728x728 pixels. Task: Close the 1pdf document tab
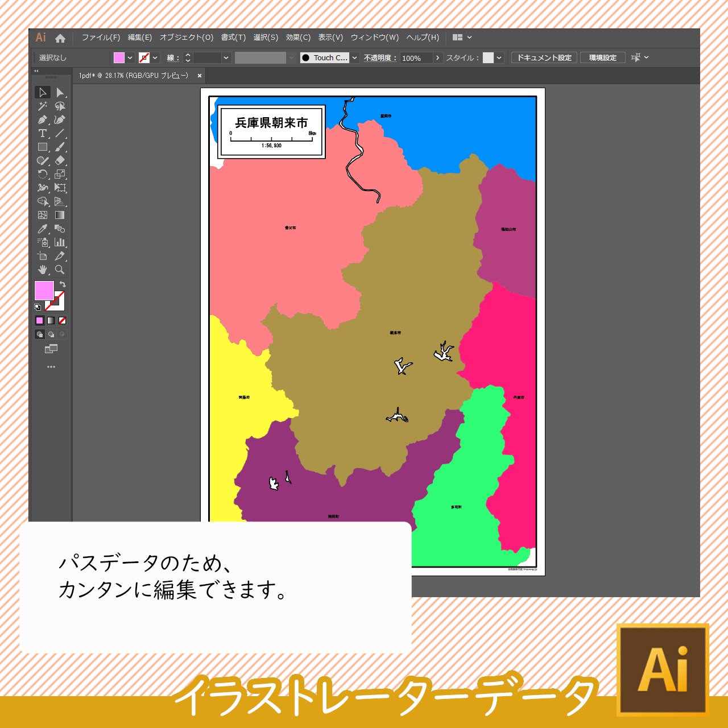(x=200, y=76)
